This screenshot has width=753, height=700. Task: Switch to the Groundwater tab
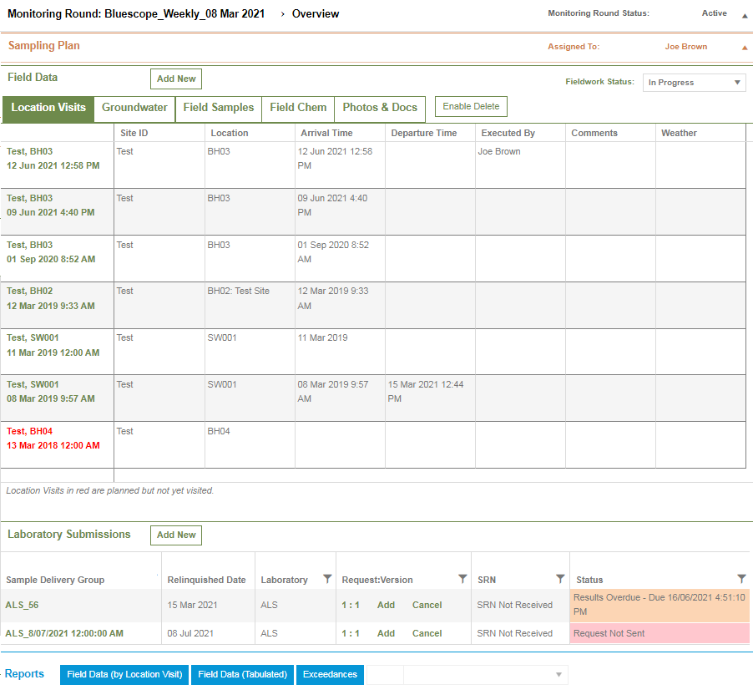point(134,108)
